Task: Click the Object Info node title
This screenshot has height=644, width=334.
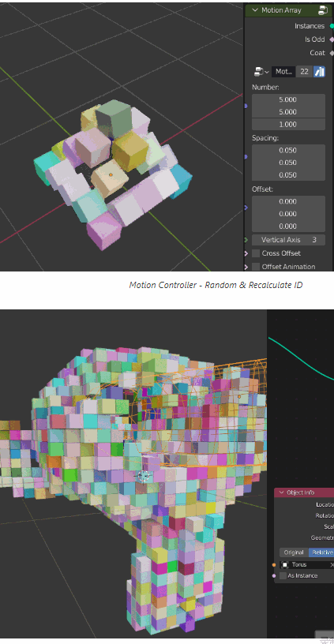Action: pos(301,492)
